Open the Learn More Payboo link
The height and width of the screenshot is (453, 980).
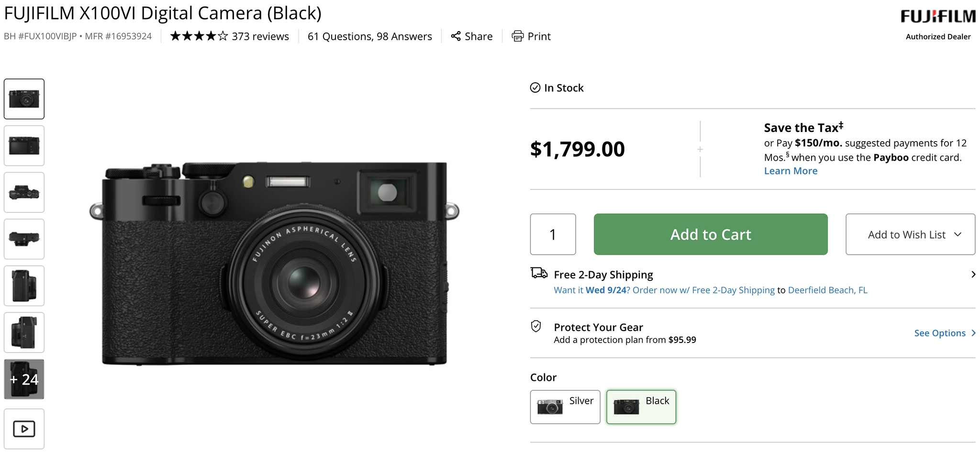791,171
